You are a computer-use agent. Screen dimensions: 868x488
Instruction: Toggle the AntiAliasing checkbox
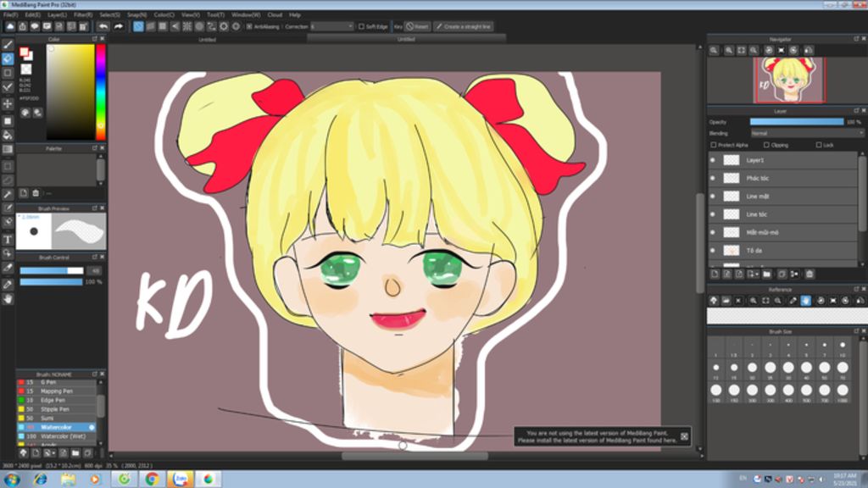click(x=249, y=26)
